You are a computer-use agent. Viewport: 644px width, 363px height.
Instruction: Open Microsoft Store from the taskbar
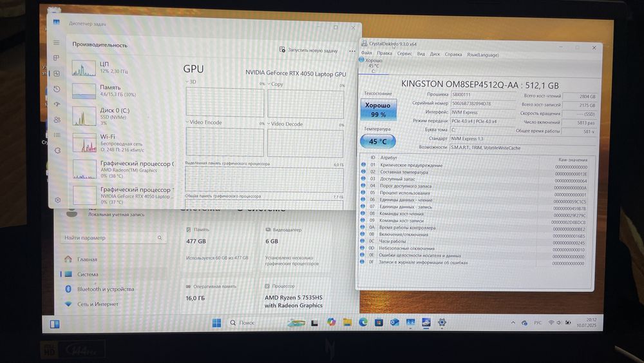point(379,322)
